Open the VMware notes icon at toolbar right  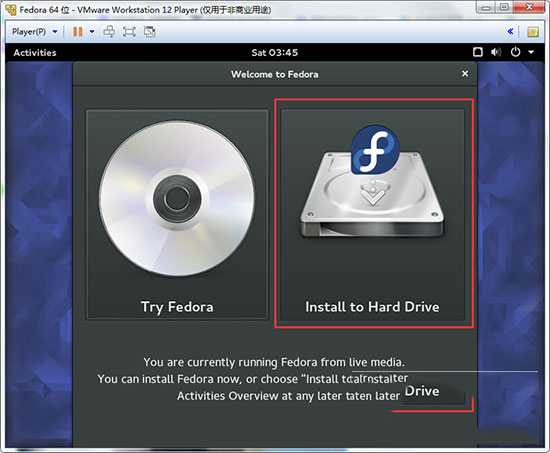pyautogui.click(x=533, y=32)
